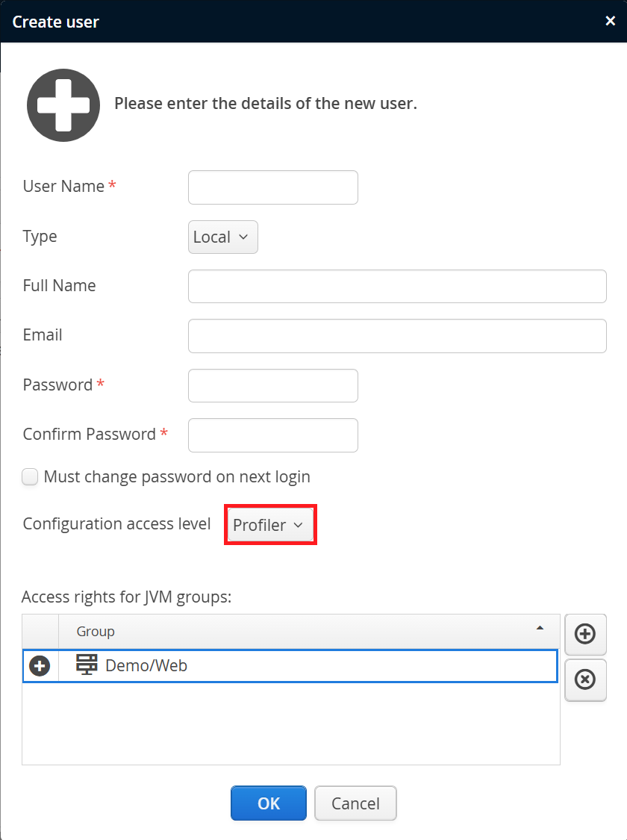Click the large plus icon in header

tap(63, 105)
